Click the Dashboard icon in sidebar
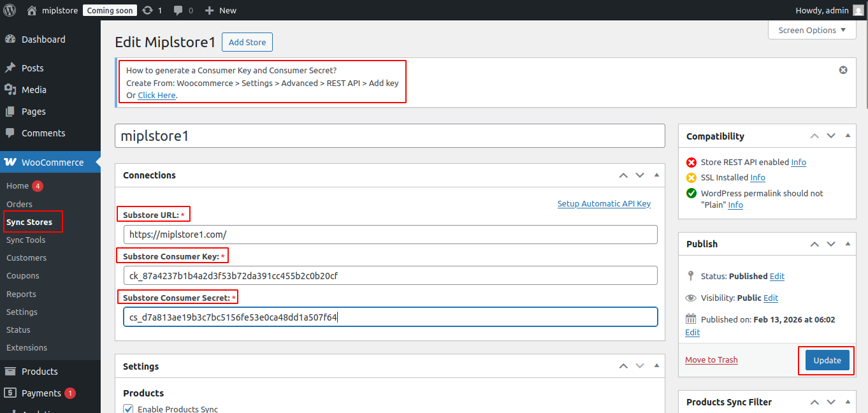Screen dimensions: 868x413 click(10, 40)
